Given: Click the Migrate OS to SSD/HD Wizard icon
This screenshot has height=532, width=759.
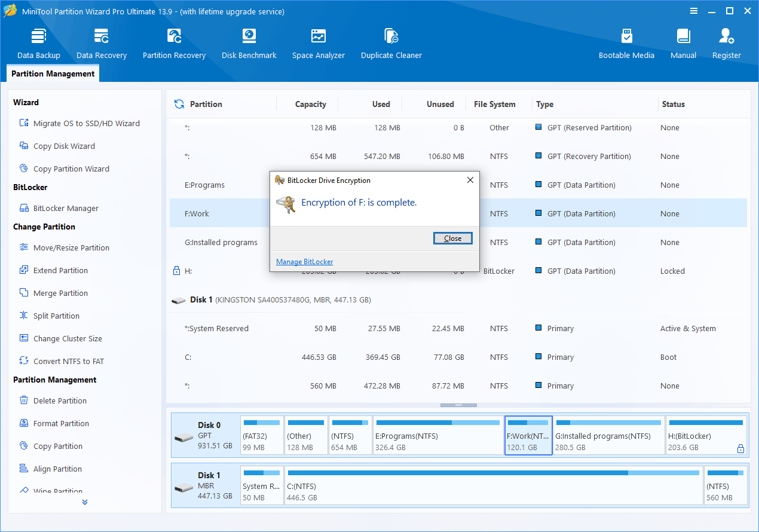Looking at the screenshot, I should pyautogui.click(x=24, y=123).
